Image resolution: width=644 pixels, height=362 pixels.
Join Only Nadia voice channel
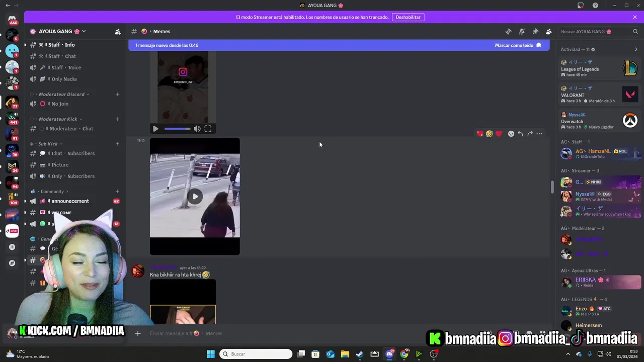(x=74, y=79)
